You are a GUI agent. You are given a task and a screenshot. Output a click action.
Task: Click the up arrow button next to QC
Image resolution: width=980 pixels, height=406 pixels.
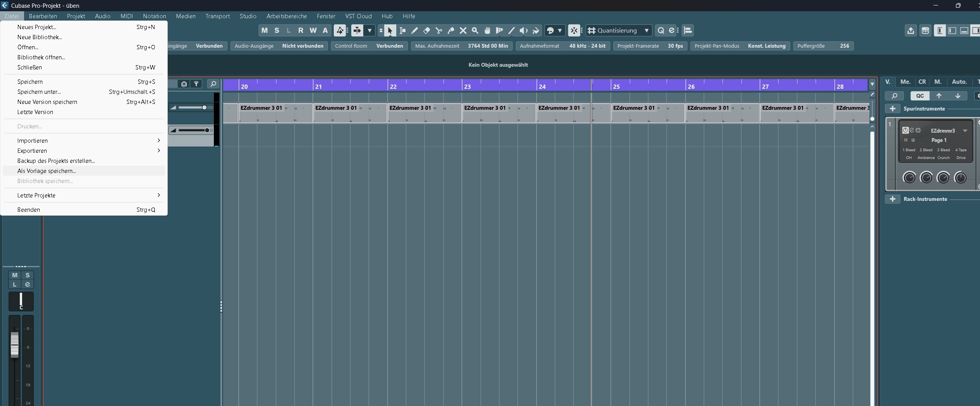point(939,96)
